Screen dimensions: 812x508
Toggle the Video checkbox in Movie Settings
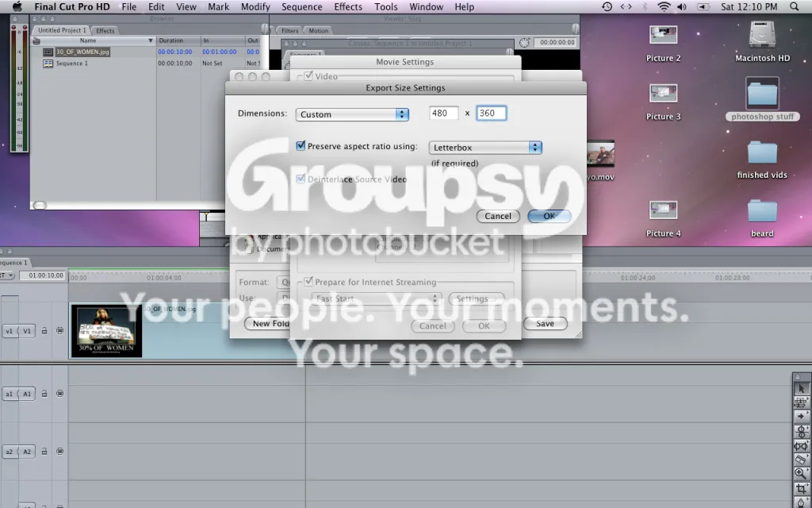(308, 75)
